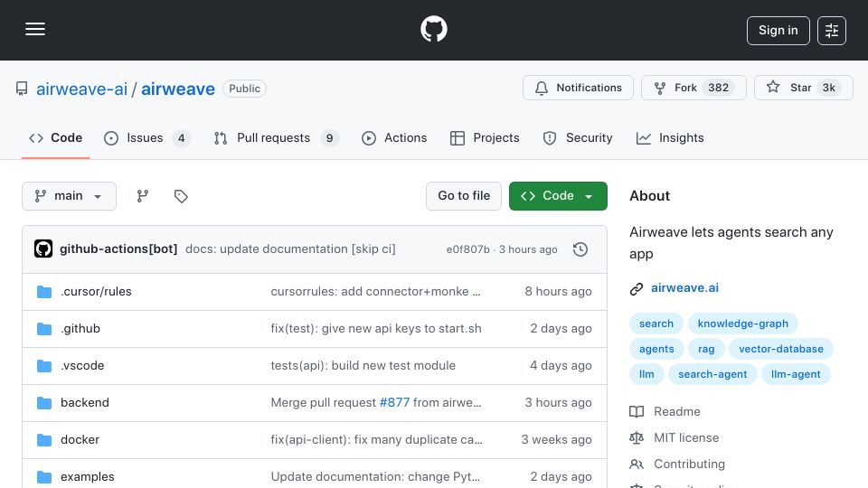Open the MIT license link
Viewport: 868px width, 488px height.
[675, 437]
